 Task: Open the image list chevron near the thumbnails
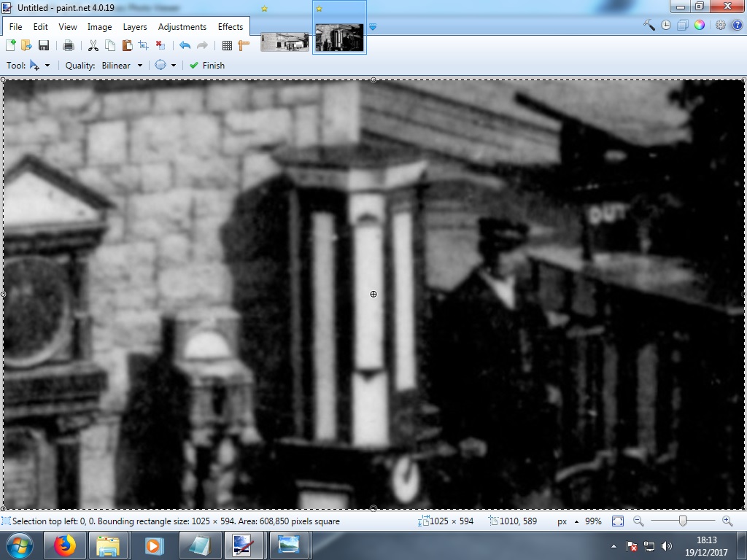pyautogui.click(x=373, y=26)
